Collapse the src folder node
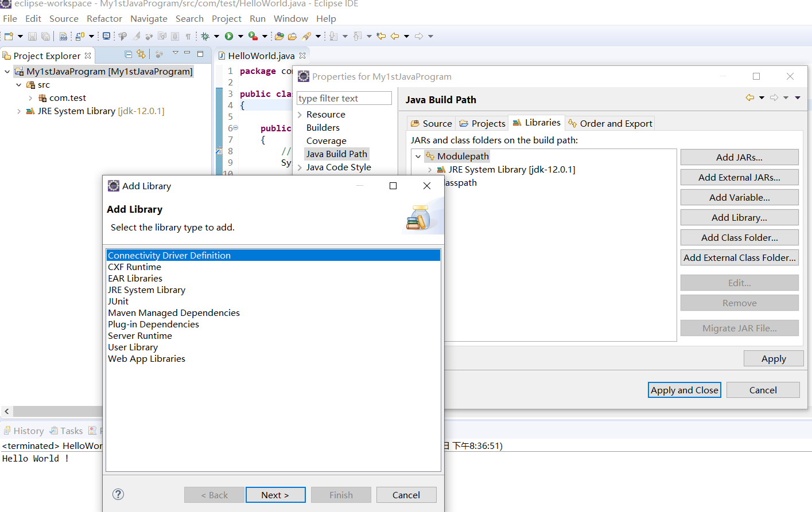The image size is (812, 512). point(19,85)
